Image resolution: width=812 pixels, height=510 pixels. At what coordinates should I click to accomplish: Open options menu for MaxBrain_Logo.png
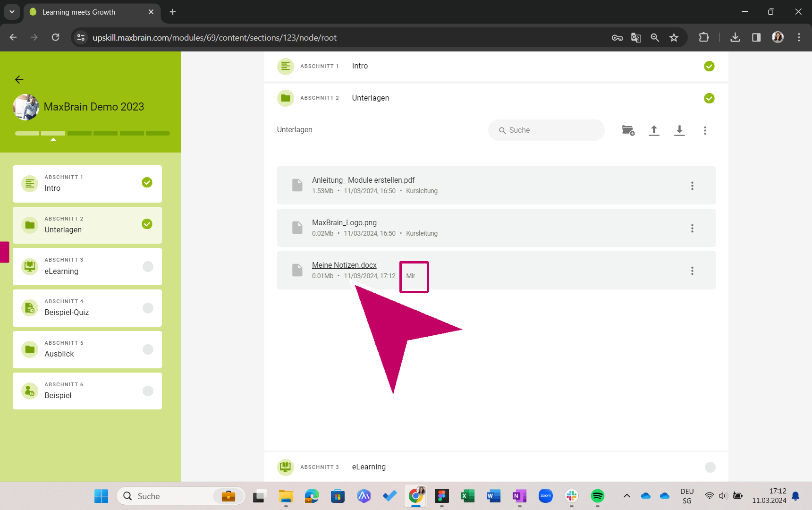pos(692,228)
